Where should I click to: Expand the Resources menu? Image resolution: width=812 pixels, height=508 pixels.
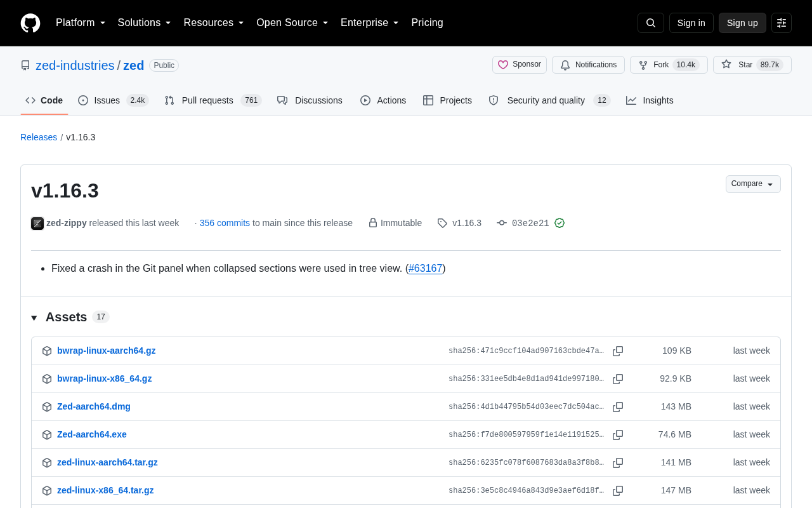pos(214,23)
